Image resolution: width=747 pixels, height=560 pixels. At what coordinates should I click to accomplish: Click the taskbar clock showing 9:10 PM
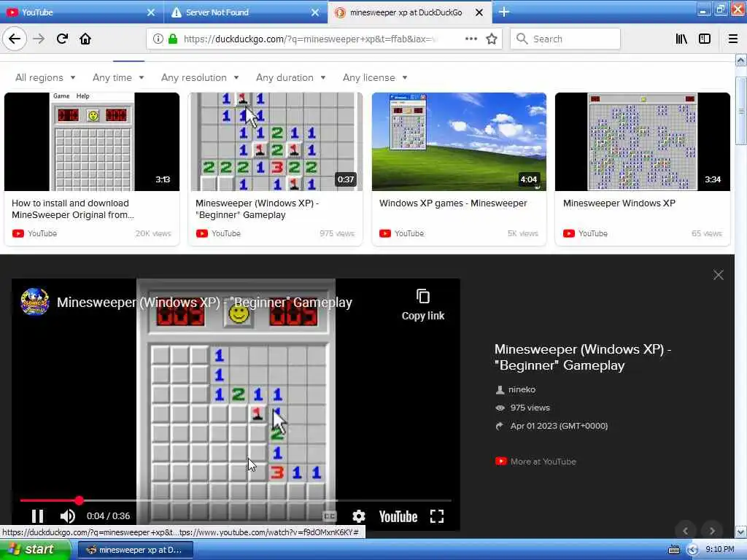coord(720,550)
